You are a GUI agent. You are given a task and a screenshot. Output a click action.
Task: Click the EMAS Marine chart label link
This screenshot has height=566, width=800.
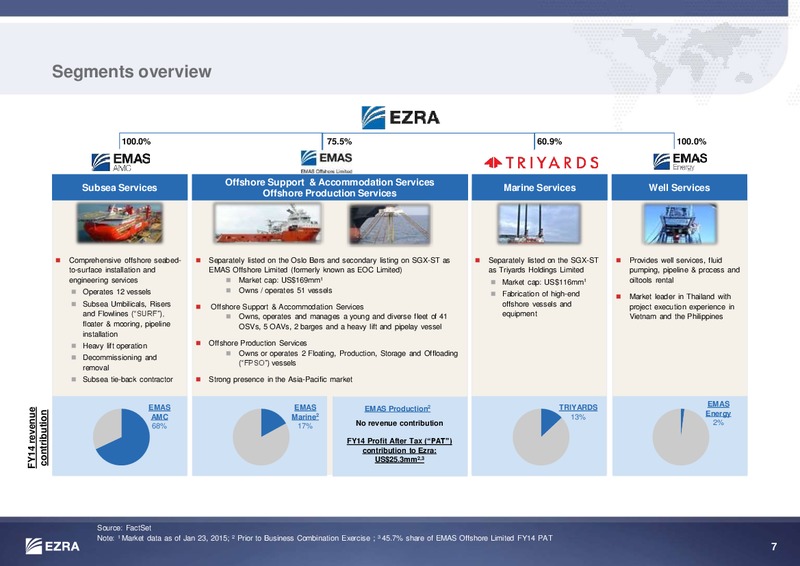pos(305,412)
